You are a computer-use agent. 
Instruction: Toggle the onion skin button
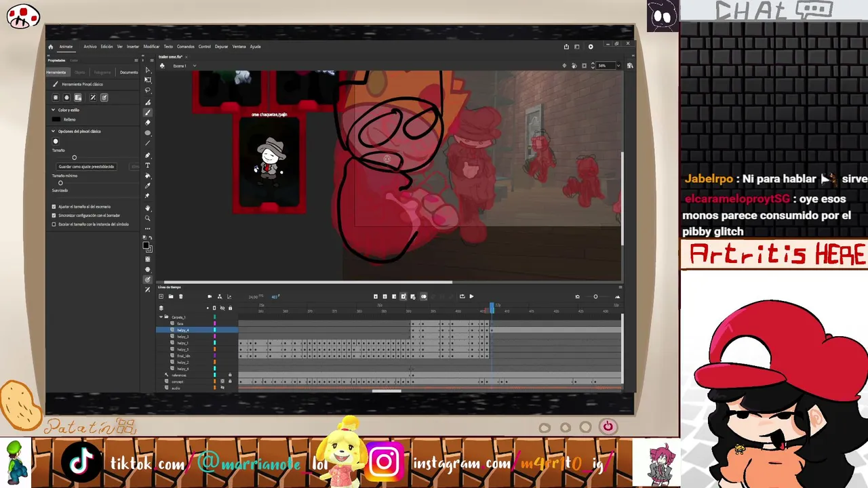(424, 296)
